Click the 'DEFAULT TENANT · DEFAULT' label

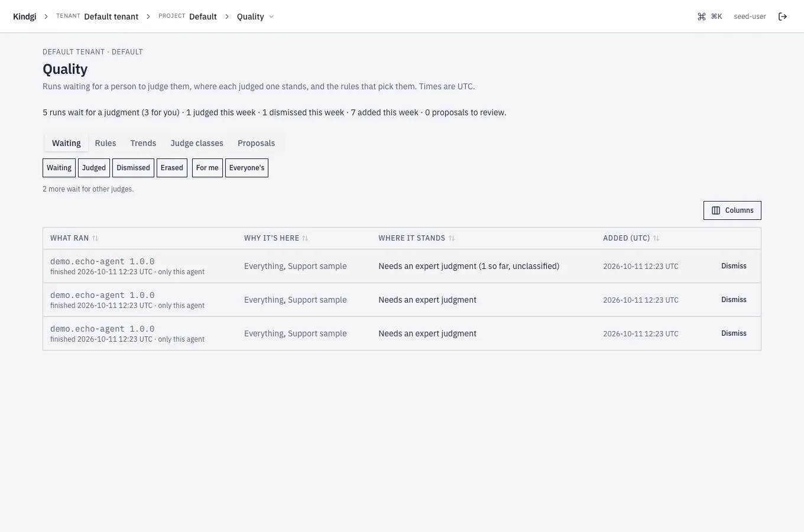pyautogui.click(x=93, y=52)
